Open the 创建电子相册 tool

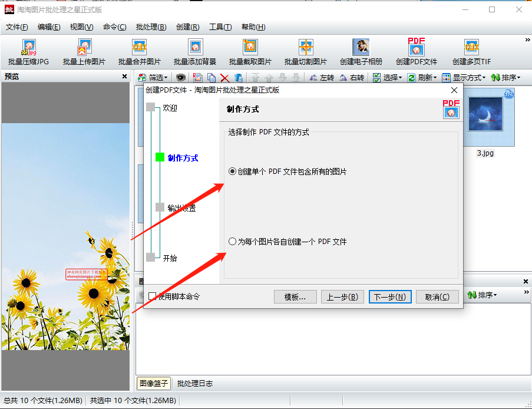point(361,52)
